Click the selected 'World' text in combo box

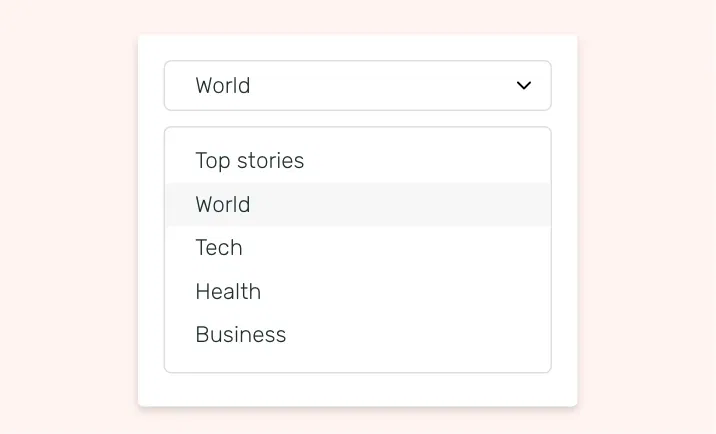click(x=223, y=86)
